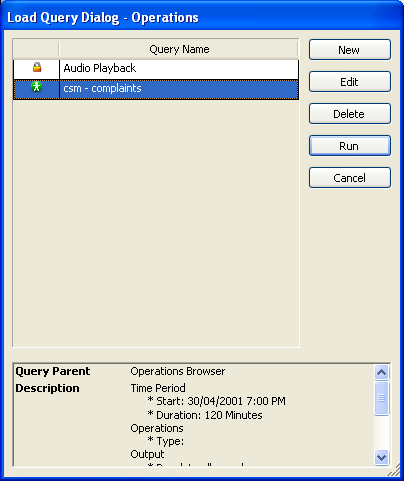Sort by the Query Name column header

click(179, 49)
